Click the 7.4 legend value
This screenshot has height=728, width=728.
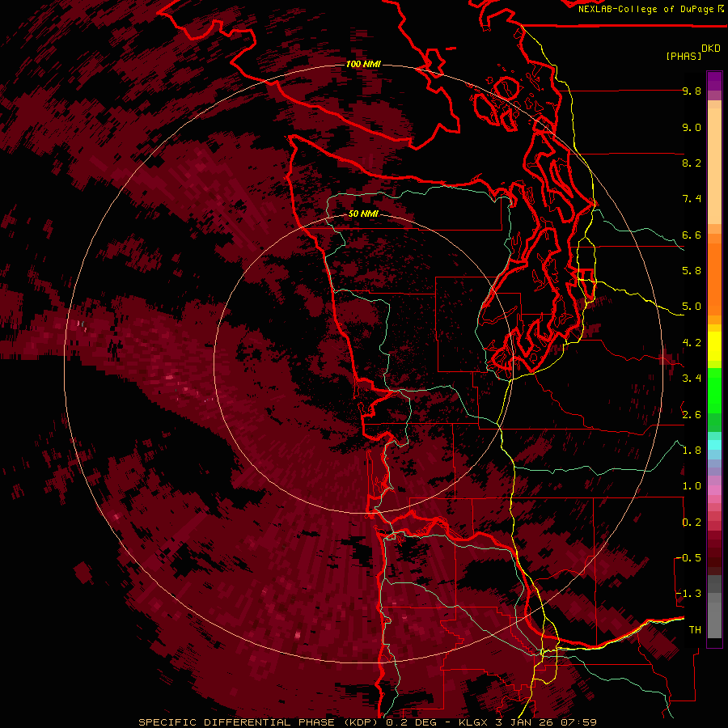(x=692, y=199)
